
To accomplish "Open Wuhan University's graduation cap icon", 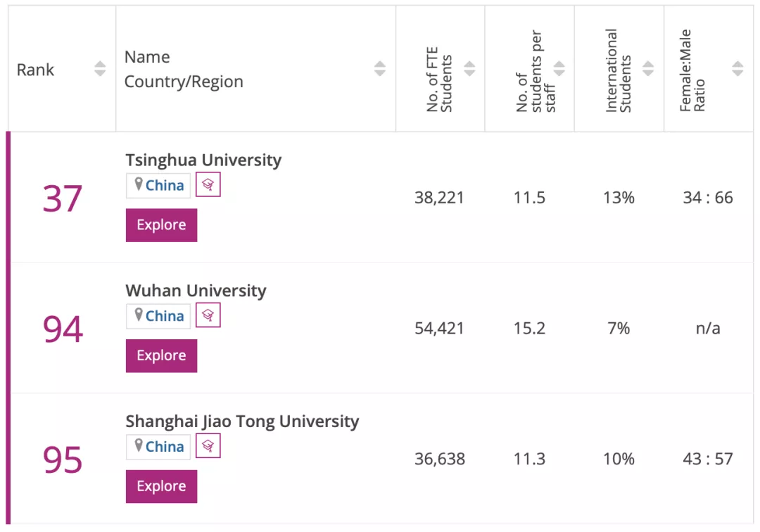I will (x=208, y=315).
